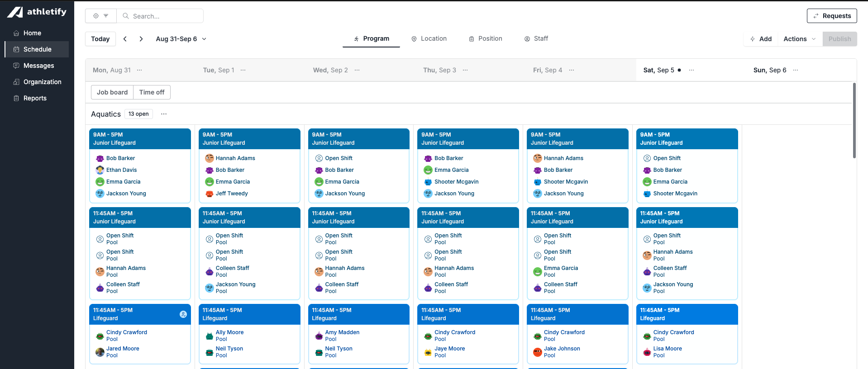Viewport: 868px width, 369px height.
Task: Open the Actions dropdown menu
Action: coord(800,39)
